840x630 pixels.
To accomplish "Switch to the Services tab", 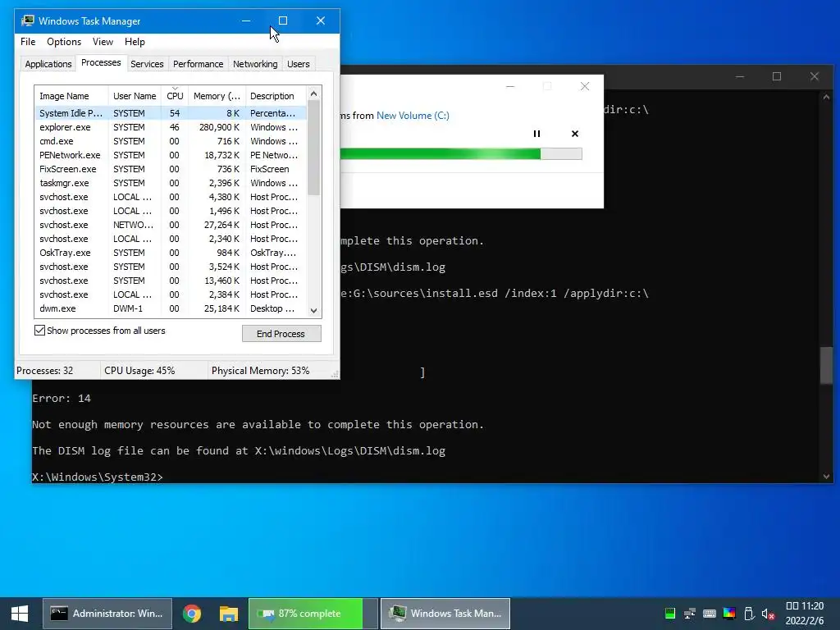I will pos(147,64).
